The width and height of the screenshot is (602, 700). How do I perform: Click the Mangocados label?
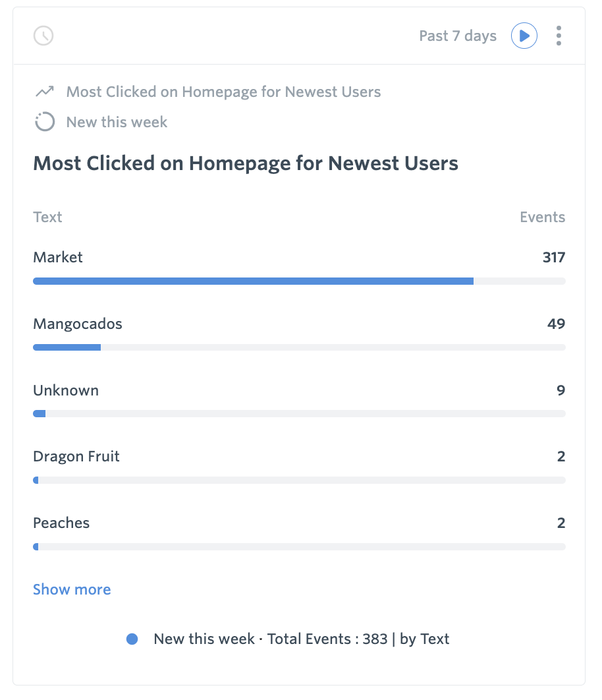[x=77, y=324]
